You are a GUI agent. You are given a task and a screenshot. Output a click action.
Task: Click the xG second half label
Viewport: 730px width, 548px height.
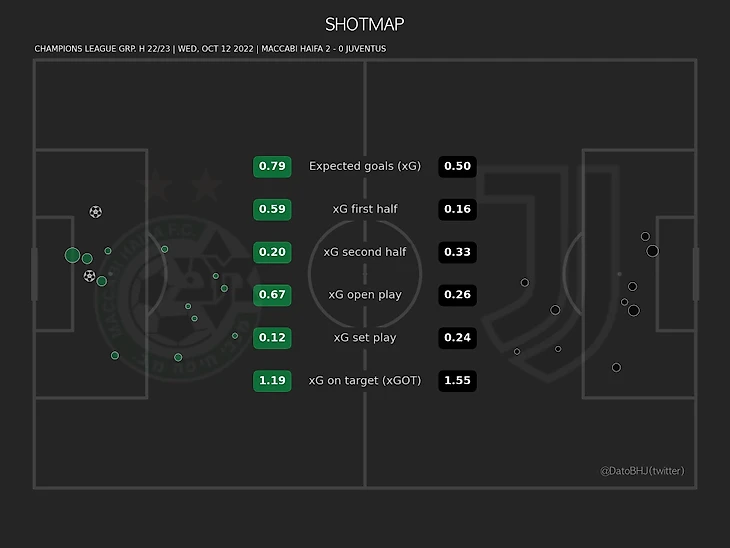pyautogui.click(x=365, y=252)
